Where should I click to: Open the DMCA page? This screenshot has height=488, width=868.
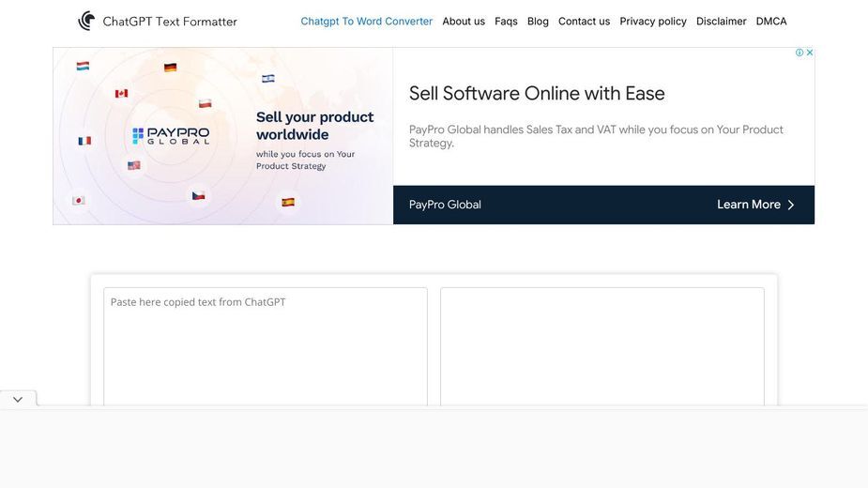(771, 21)
